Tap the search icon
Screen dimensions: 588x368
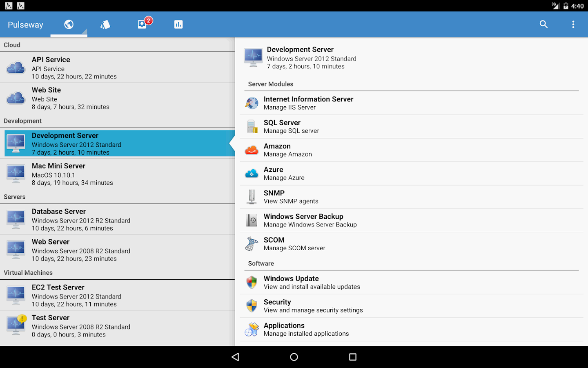click(543, 24)
